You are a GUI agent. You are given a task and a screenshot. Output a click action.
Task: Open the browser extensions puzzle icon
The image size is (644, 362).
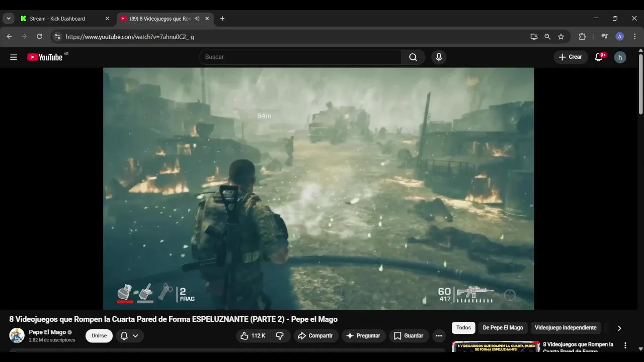coord(582,37)
